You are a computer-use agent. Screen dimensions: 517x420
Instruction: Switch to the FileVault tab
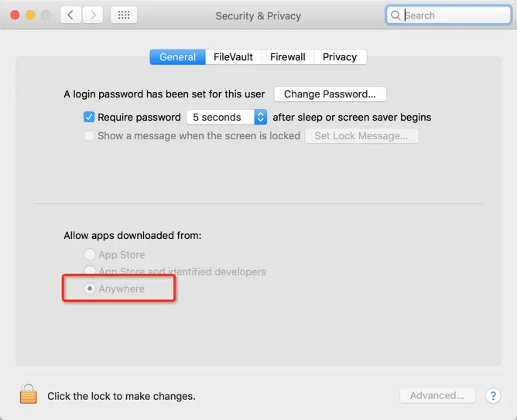tap(233, 57)
